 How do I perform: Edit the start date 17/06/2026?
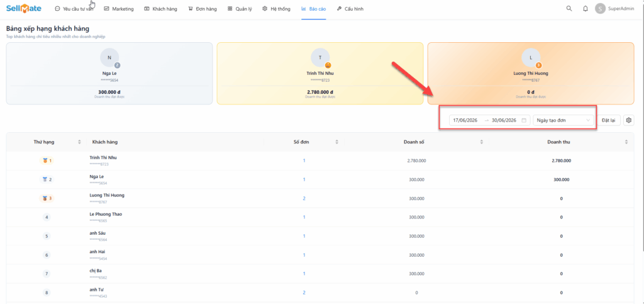pyautogui.click(x=465, y=120)
